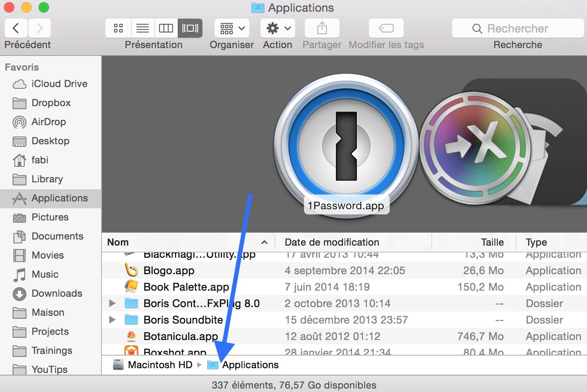Click Macintosh HD in path bar
The image size is (587, 392).
(153, 365)
